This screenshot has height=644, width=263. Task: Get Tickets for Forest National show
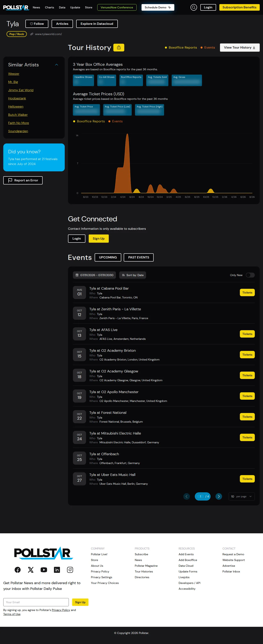point(247,417)
